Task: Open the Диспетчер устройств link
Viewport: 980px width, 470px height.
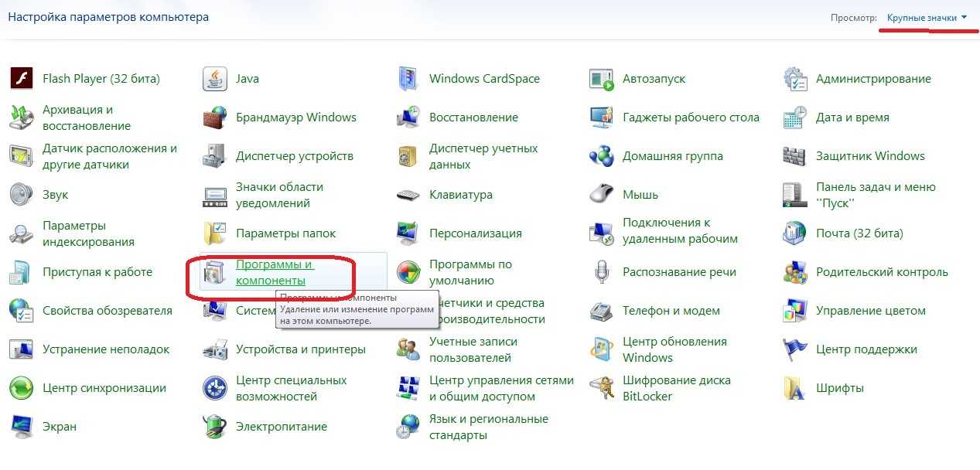Action: [x=294, y=156]
